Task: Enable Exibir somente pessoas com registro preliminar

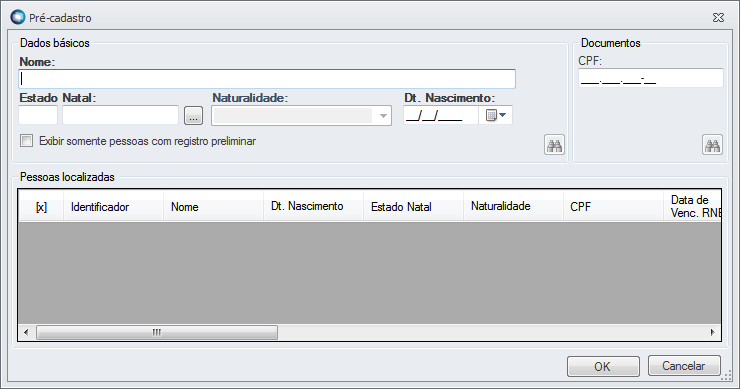Action: pos(26,141)
